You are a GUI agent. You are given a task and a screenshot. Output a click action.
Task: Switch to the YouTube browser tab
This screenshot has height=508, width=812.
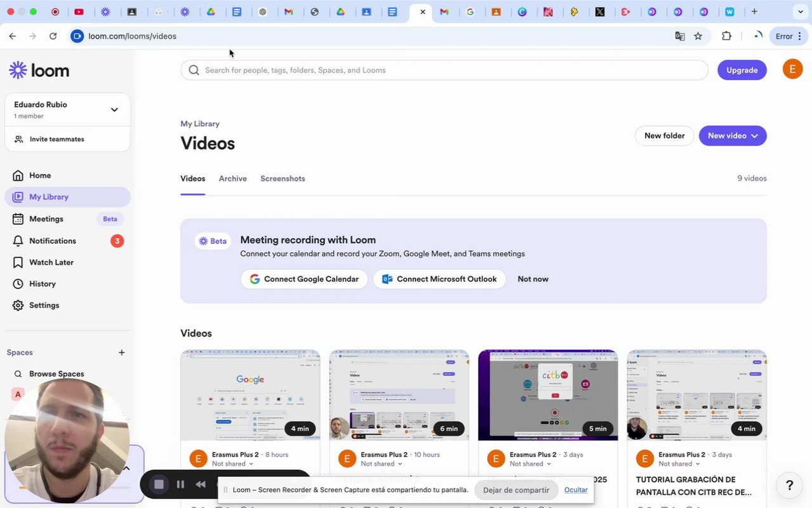(x=79, y=11)
